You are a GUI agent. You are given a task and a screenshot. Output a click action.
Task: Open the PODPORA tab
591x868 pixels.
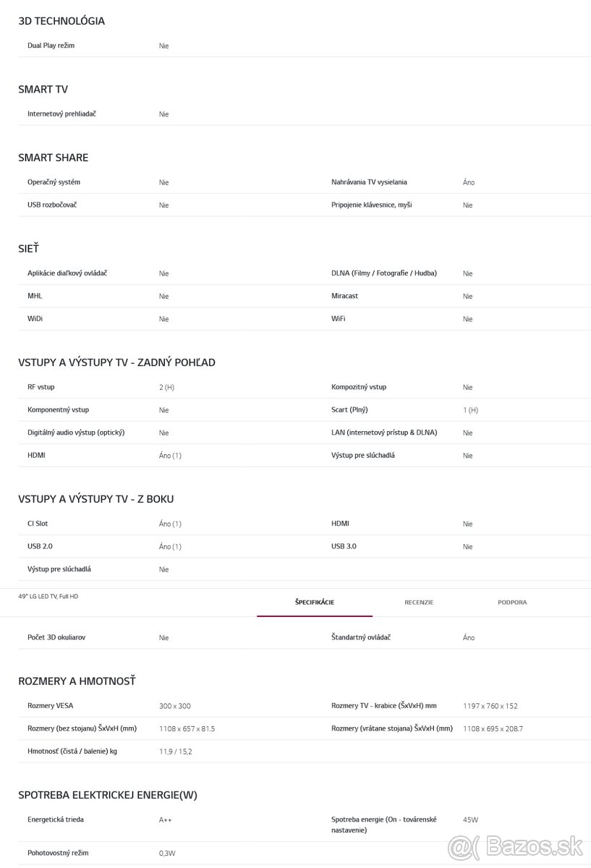512,603
